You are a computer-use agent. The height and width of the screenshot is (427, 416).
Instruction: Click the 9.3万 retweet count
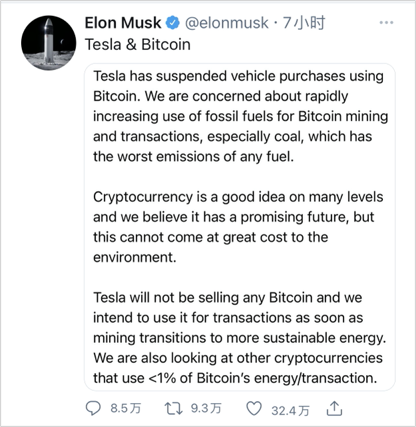[206, 408]
